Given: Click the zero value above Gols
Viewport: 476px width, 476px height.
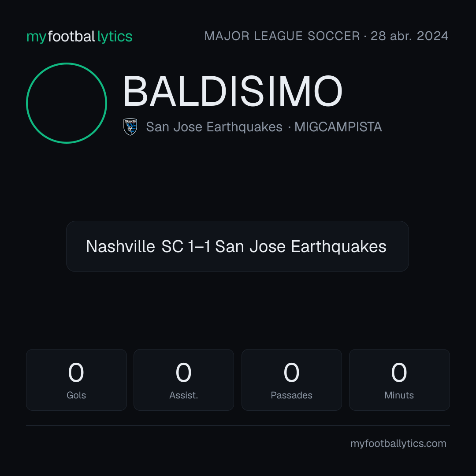Looking at the screenshot, I should pyautogui.click(x=76, y=372).
